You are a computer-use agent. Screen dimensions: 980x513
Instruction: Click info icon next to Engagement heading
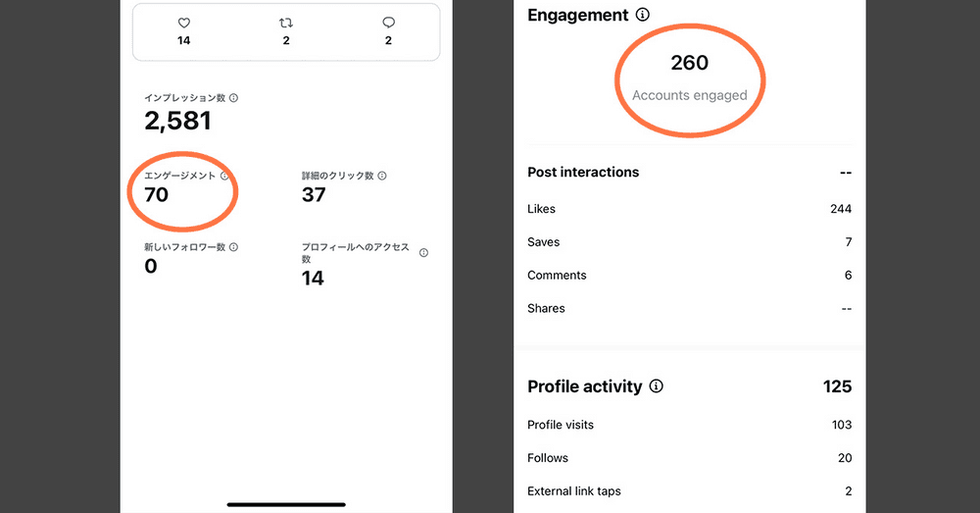[643, 15]
